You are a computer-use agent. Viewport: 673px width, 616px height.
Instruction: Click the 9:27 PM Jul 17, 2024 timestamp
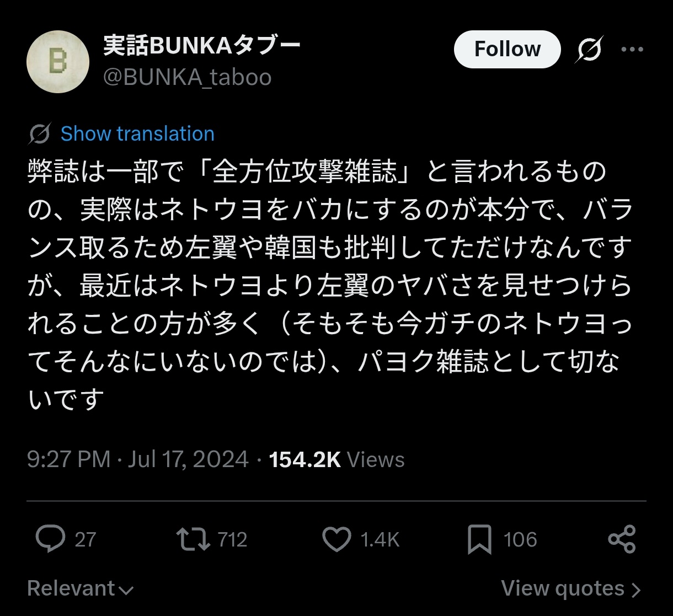(138, 459)
